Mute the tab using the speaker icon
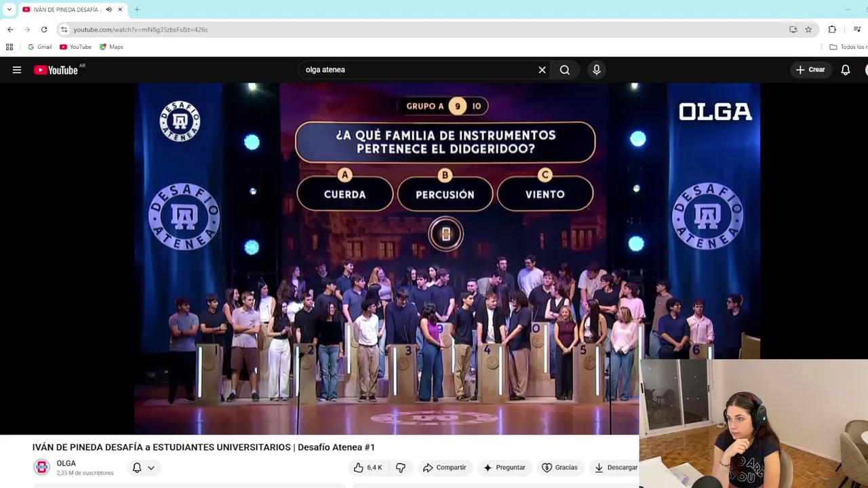The width and height of the screenshot is (868, 488). (108, 9)
